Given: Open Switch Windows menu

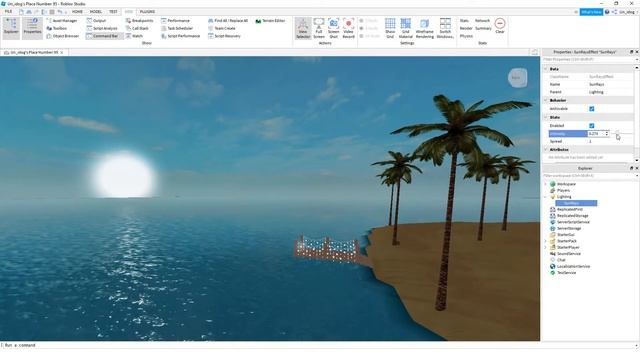Looking at the screenshot, I should (445, 28).
